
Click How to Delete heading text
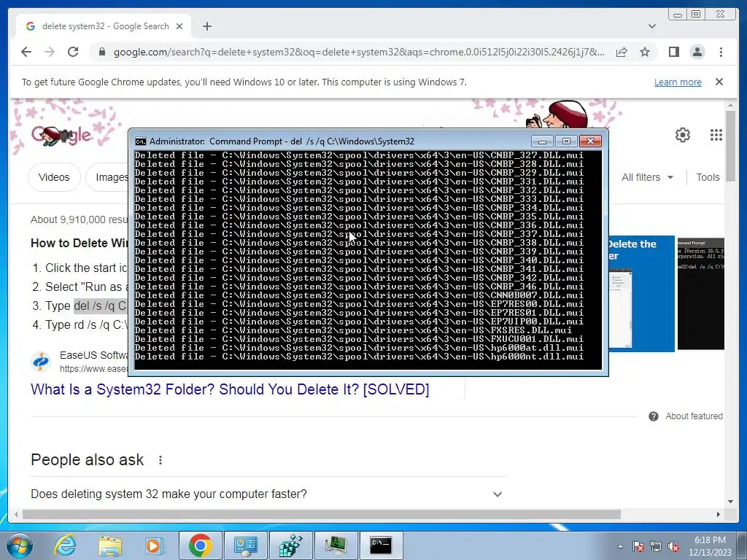pyautogui.click(x=79, y=244)
